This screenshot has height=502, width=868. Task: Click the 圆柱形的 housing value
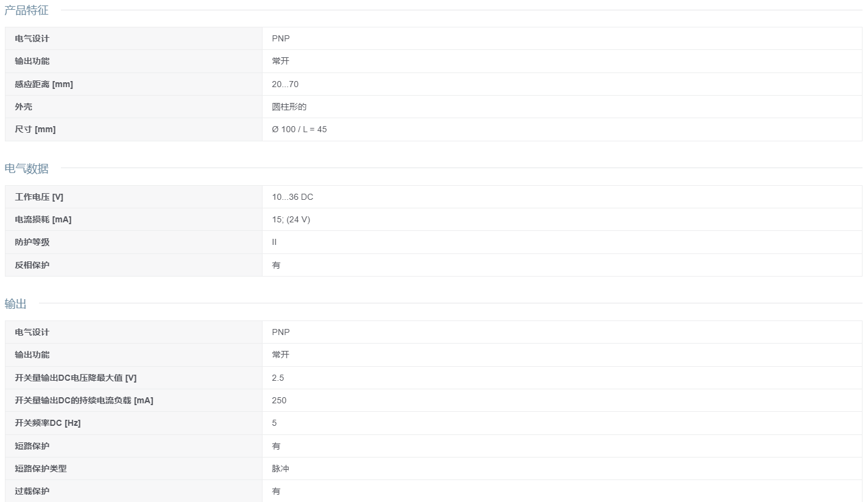289,107
